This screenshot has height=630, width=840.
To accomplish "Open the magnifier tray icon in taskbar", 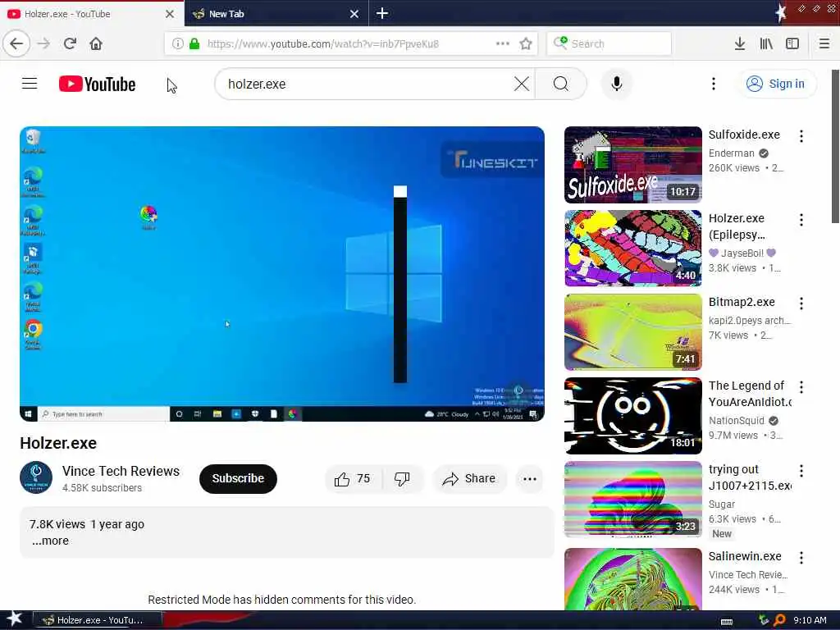I will coord(779,620).
